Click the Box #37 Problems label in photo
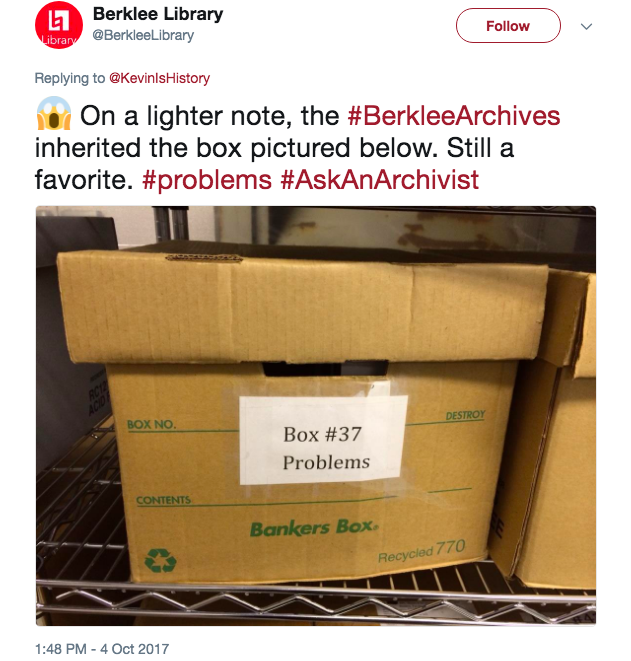This screenshot has height=661, width=631. pyautogui.click(x=323, y=440)
